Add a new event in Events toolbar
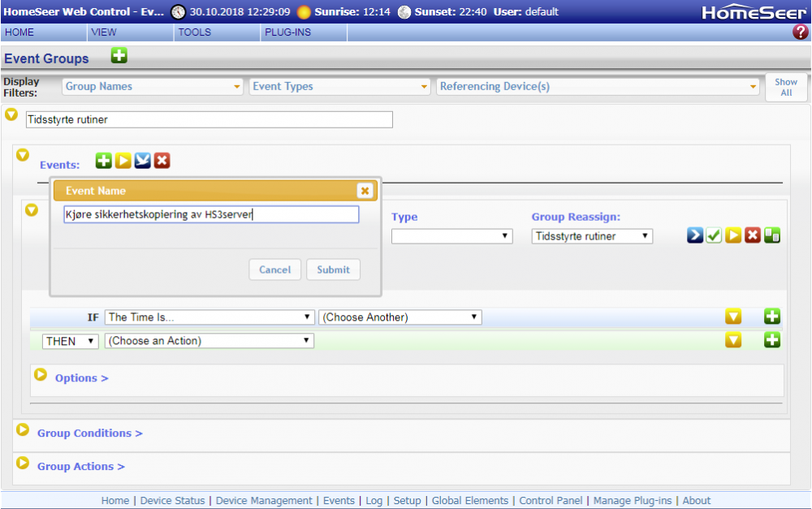Viewport: 812px width, 509px height. tap(103, 161)
